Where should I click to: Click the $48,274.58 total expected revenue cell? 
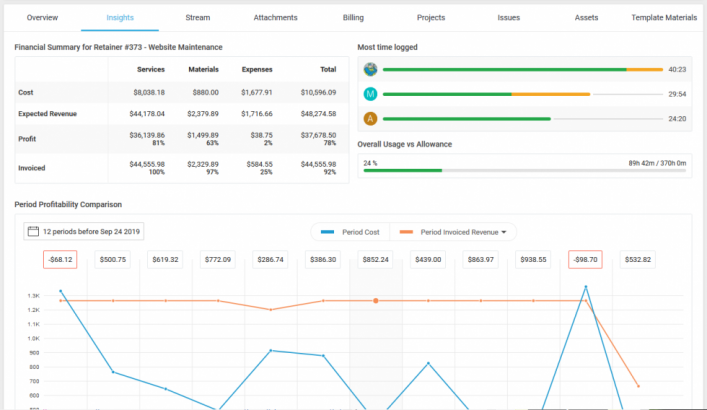[318, 114]
